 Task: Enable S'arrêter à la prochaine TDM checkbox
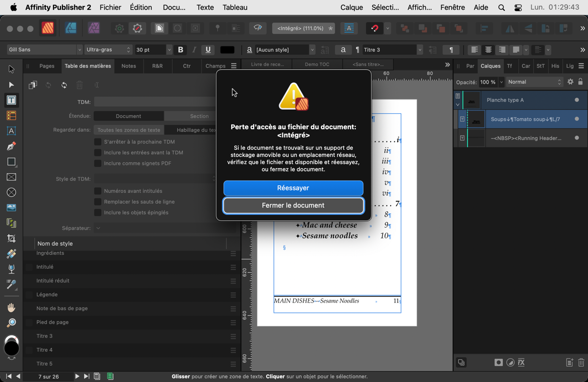tap(97, 142)
